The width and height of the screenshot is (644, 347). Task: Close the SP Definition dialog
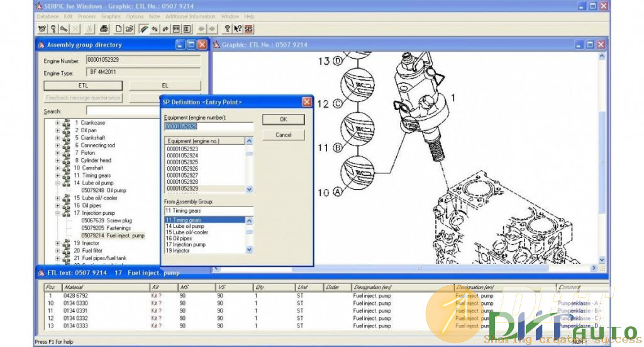click(x=307, y=102)
